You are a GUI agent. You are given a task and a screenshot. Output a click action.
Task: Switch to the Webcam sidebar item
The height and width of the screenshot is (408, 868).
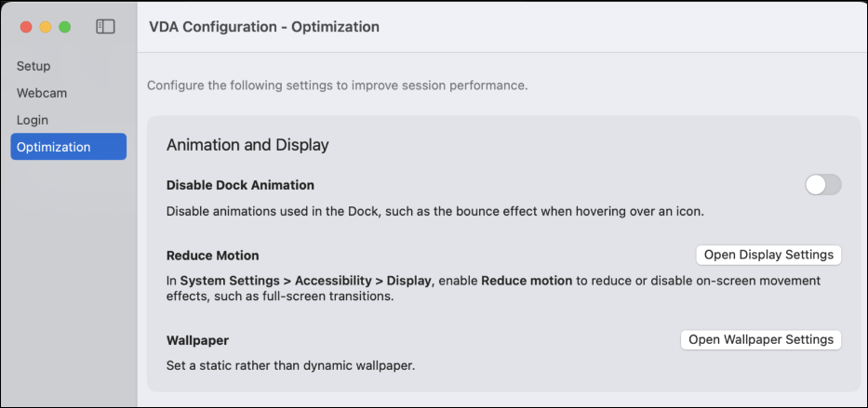point(42,93)
